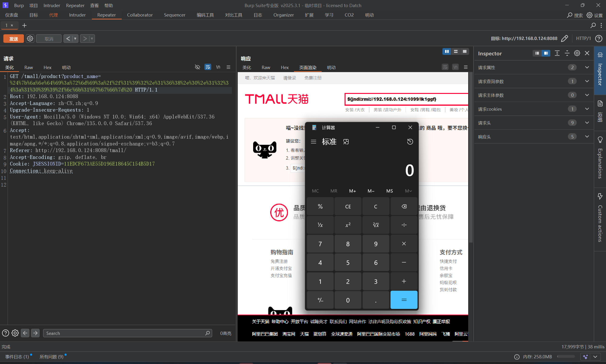The image size is (606, 364).
Task: Click calculator keep-on-top icon
Action: click(x=346, y=141)
